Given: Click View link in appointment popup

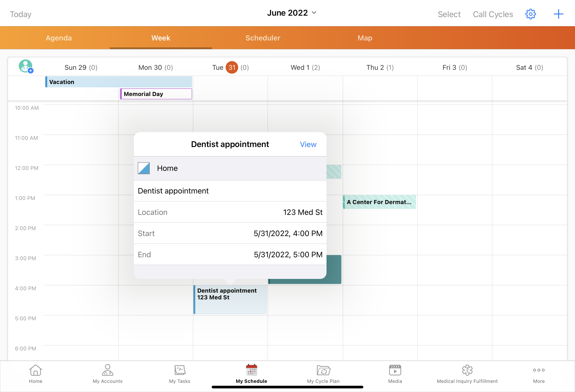Looking at the screenshot, I should click(x=308, y=144).
